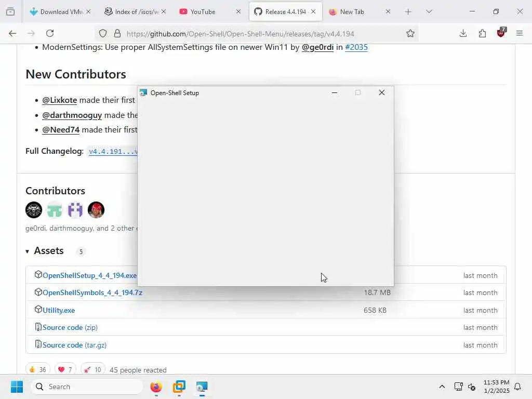Download OpenShellSymbols_4_4_194.7z asset

(x=92, y=292)
